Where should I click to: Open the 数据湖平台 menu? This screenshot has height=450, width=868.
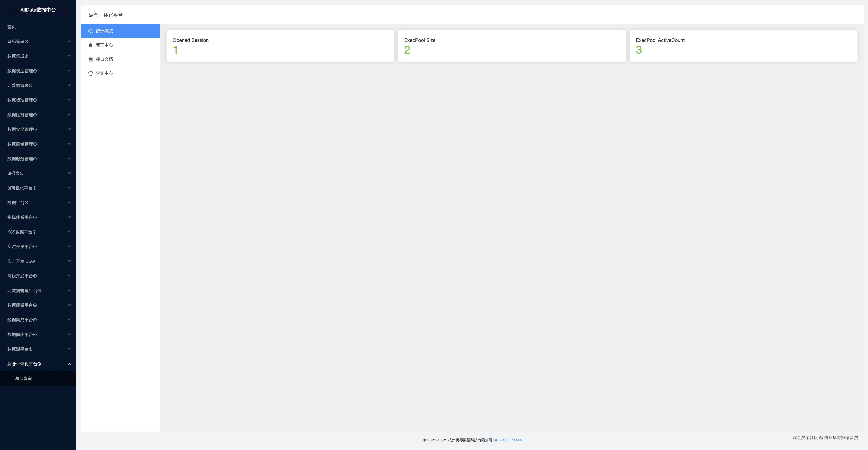coord(38,349)
